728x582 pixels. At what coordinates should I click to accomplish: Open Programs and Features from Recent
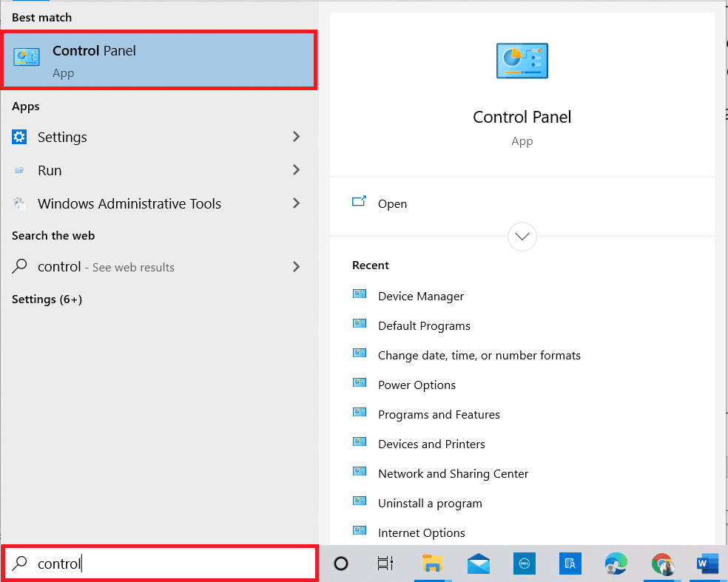pos(439,414)
